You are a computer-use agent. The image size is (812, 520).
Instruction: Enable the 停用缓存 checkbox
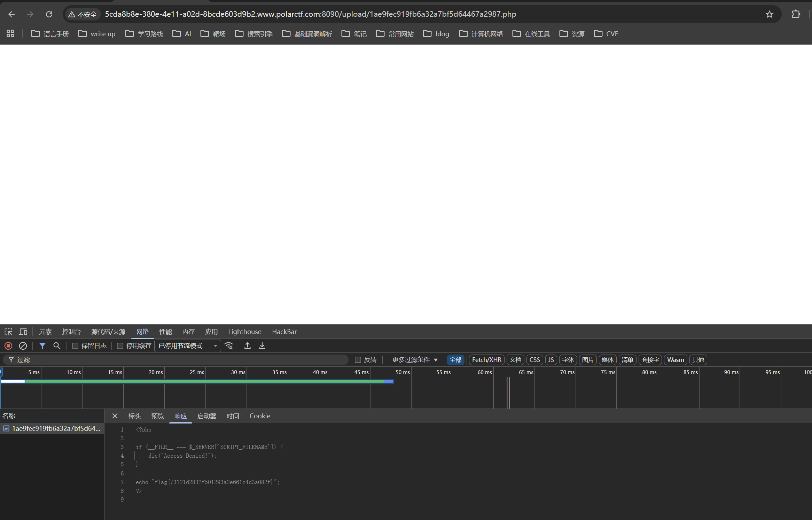120,346
